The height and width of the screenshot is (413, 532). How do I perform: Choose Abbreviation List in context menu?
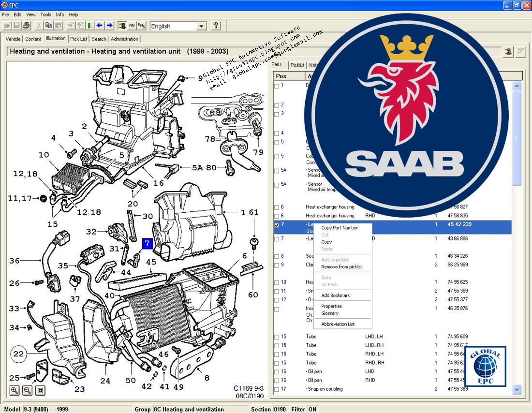338,324
